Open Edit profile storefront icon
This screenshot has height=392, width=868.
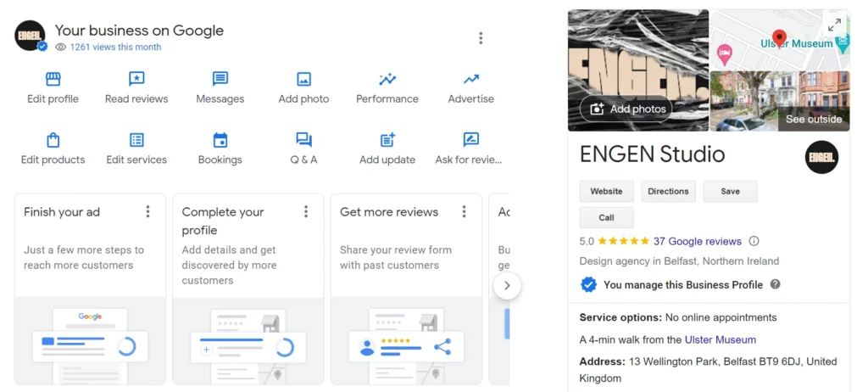pyautogui.click(x=53, y=79)
